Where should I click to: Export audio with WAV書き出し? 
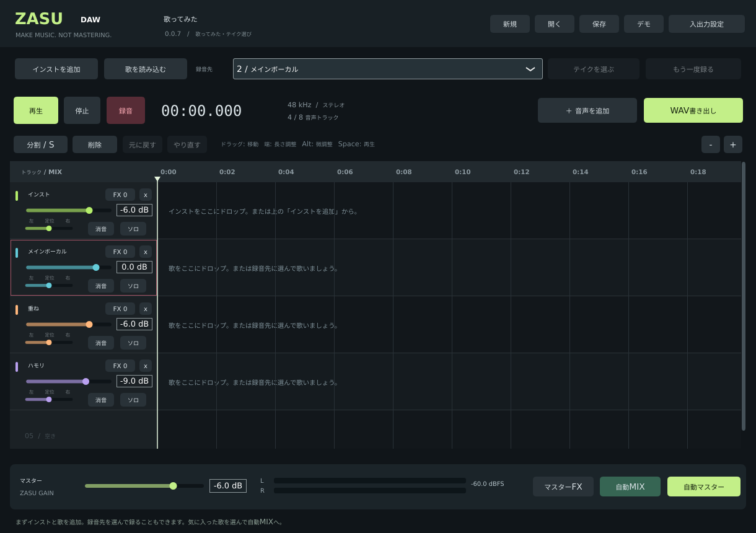pos(693,110)
